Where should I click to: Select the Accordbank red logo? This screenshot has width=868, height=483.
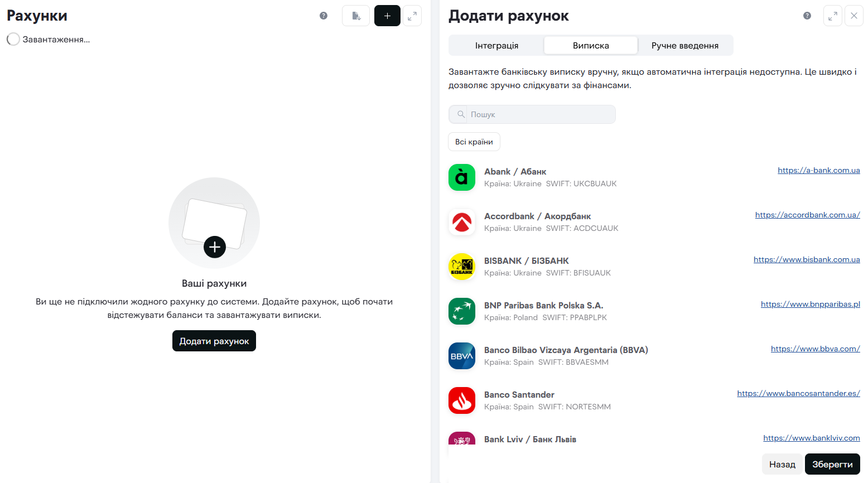pyautogui.click(x=462, y=222)
